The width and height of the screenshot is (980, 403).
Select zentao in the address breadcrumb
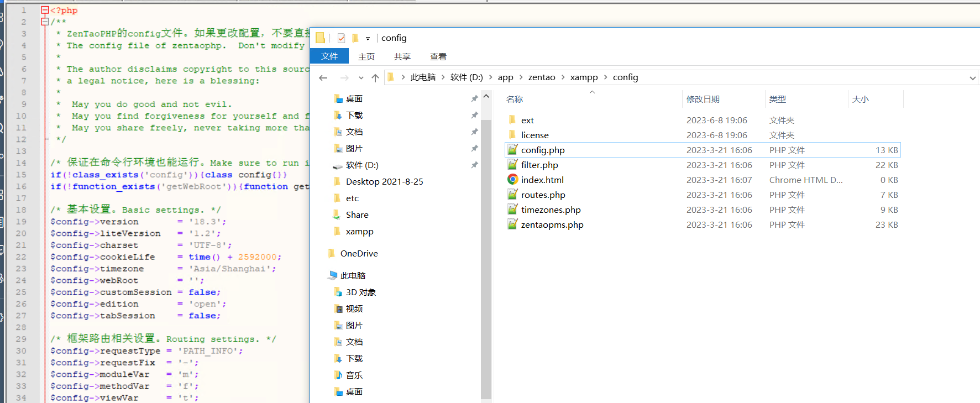click(542, 77)
